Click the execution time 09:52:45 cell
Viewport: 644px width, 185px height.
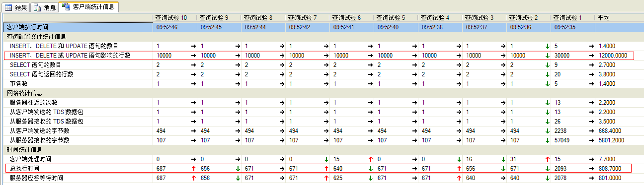pos(219,27)
